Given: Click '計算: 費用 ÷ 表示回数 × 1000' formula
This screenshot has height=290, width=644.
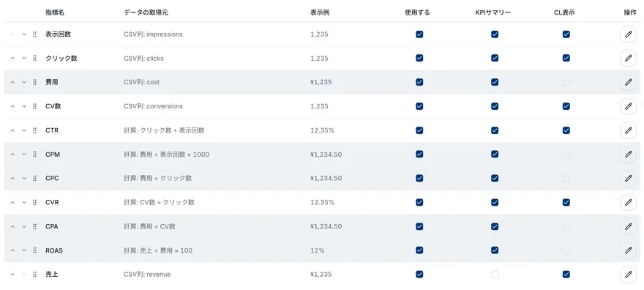Looking at the screenshot, I should (166, 155).
